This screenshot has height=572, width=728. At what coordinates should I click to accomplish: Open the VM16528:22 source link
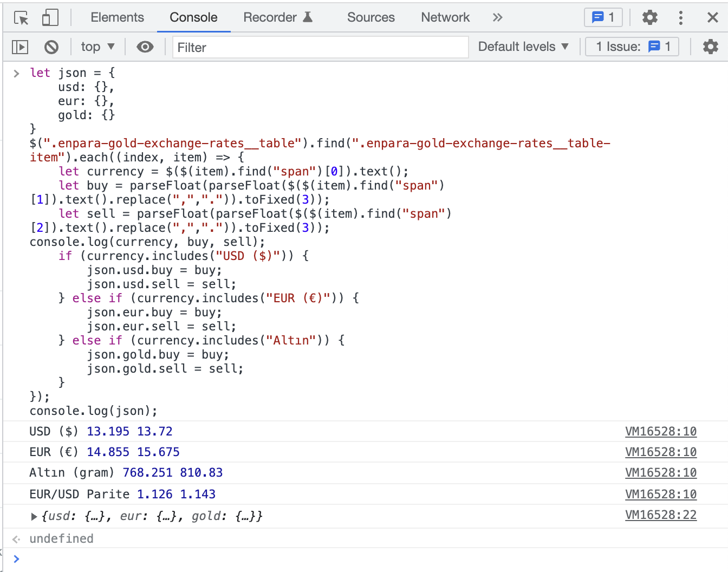(661, 515)
